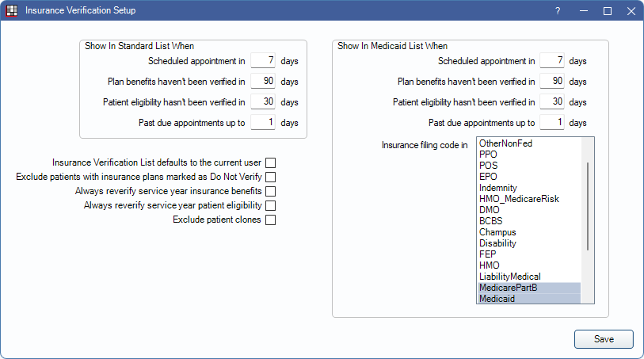Toggle the Exclude patient clones checkbox
The image size is (644, 359).
tap(271, 220)
